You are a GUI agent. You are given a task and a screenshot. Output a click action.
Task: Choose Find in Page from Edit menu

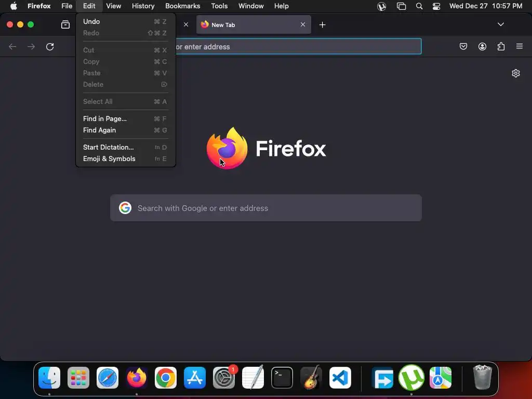pyautogui.click(x=126, y=119)
